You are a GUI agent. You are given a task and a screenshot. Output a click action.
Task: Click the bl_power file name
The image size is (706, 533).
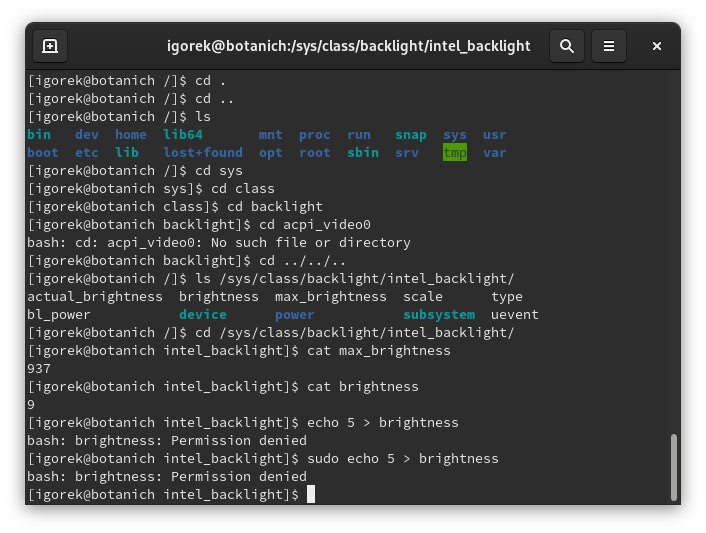pyautogui.click(x=59, y=315)
